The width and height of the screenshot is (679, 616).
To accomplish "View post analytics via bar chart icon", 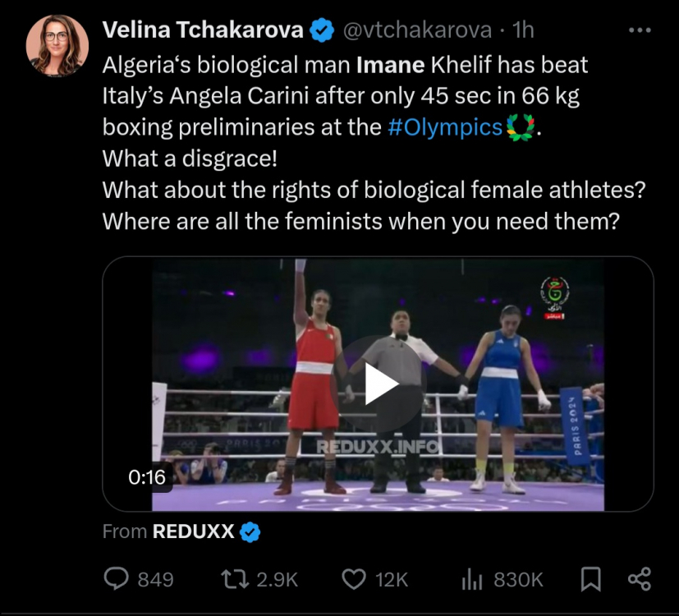I will tap(471, 579).
